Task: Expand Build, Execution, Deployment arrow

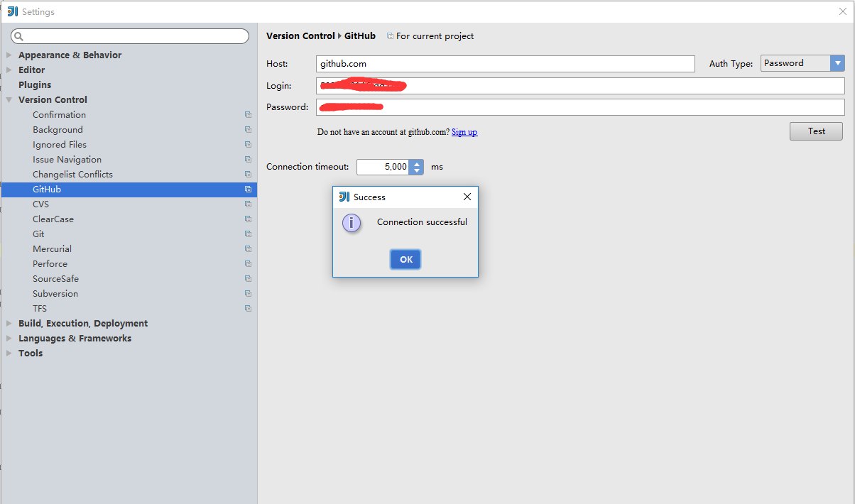Action: tap(9, 323)
